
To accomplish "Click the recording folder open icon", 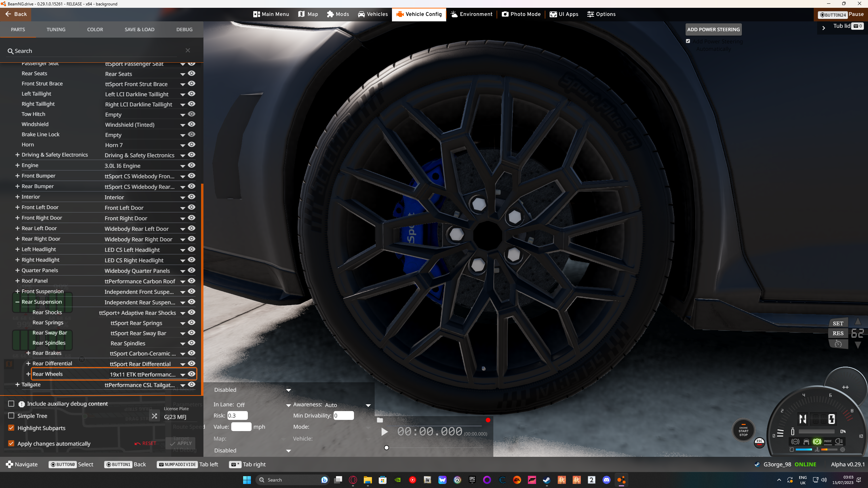I will point(380,420).
